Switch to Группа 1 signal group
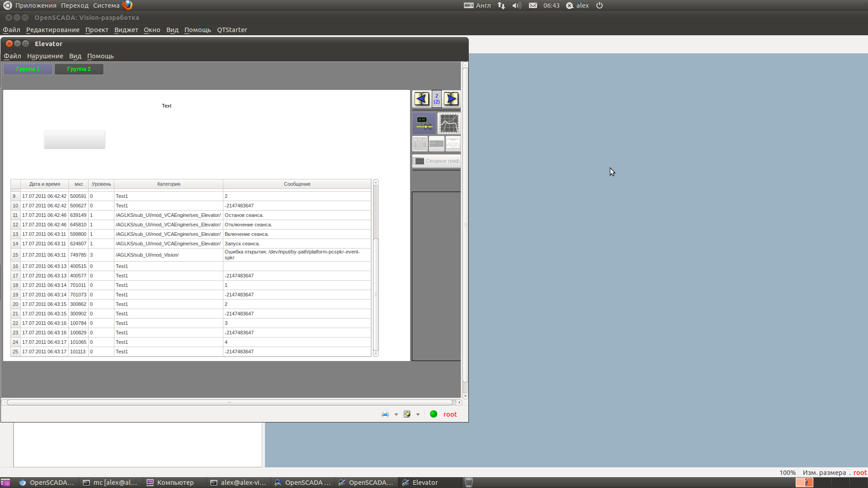Image resolution: width=868 pixels, height=488 pixels. 28,69
